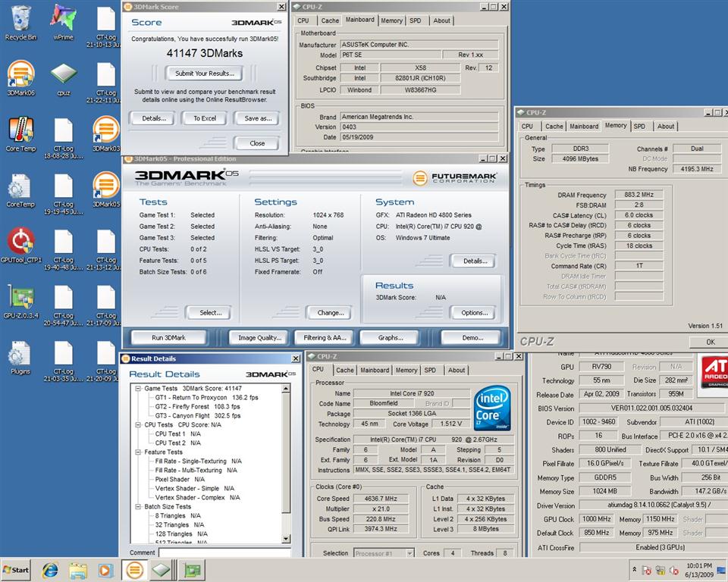Screen dimensions: 728x582
Task: Open the CT-Log 18-08-28 file icon
Action: [64, 138]
